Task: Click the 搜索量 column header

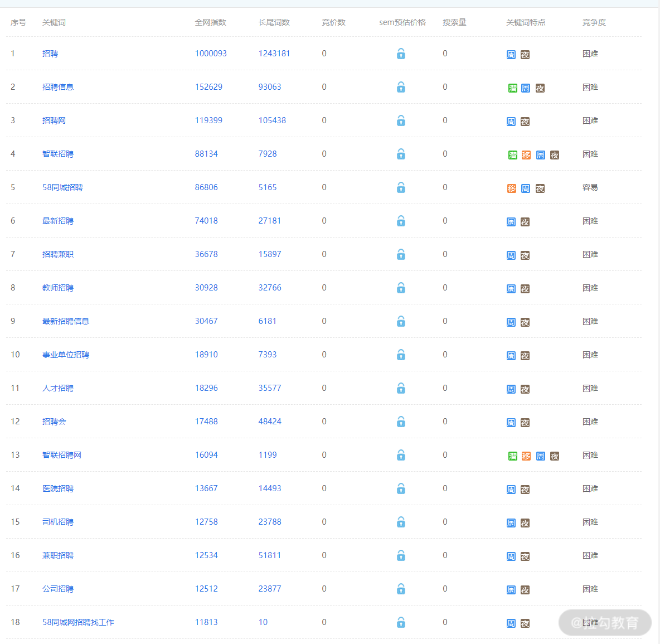Action: (455, 22)
